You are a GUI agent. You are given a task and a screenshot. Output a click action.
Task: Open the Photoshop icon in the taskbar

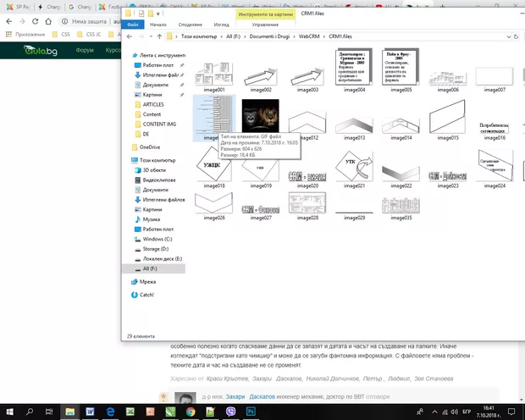pyautogui.click(x=251, y=411)
